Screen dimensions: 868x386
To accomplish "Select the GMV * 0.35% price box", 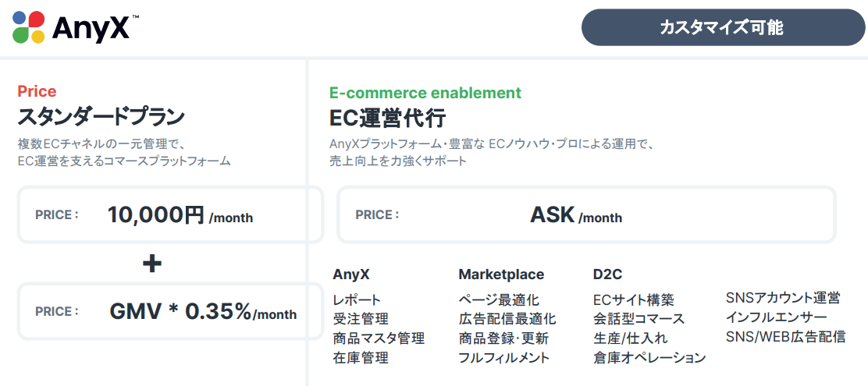I will coord(170,312).
